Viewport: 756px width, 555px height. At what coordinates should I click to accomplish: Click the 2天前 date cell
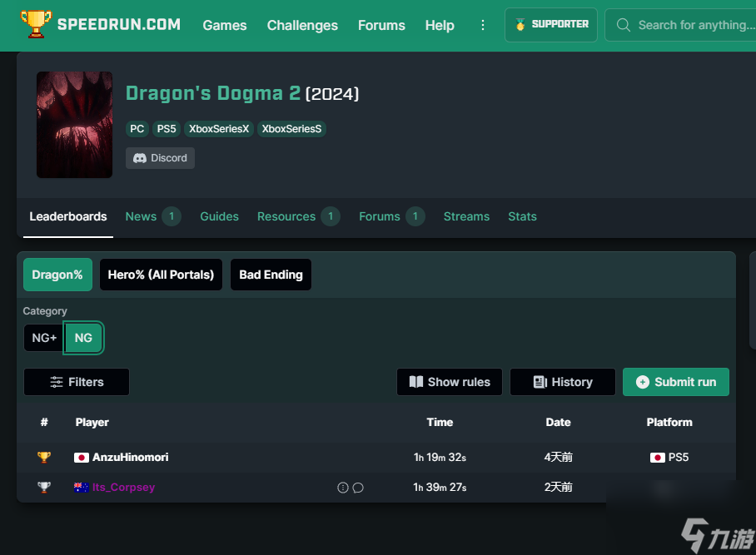pyautogui.click(x=559, y=487)
